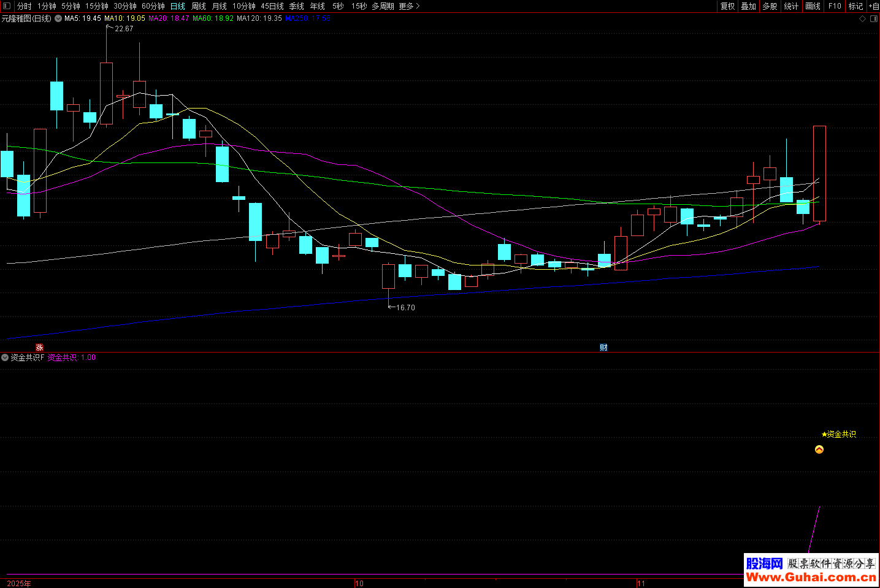Screen dimensions: 880x588
Task: Click the blue 财 marker icon
Action: [603, 348]
